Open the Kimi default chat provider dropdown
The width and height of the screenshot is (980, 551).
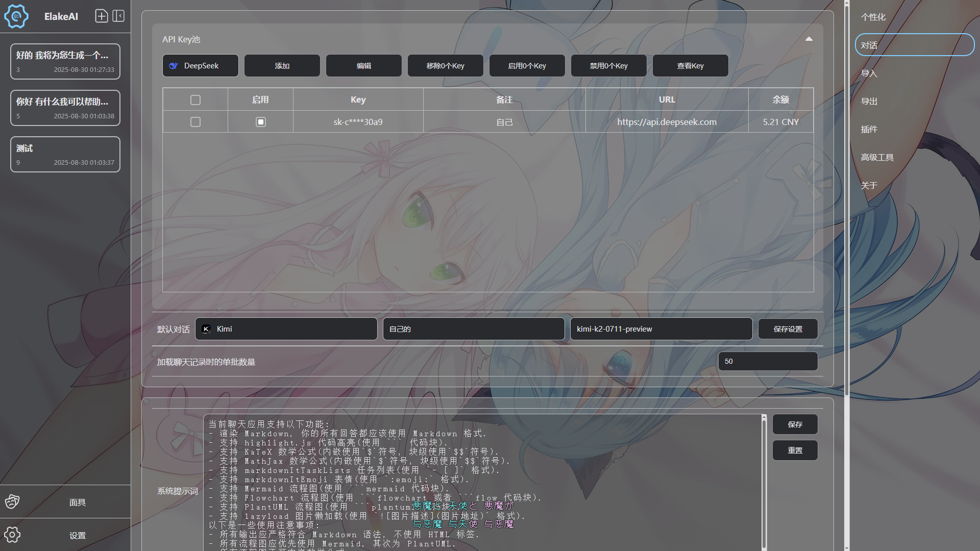pyautogui.click(x=286, y=329)
